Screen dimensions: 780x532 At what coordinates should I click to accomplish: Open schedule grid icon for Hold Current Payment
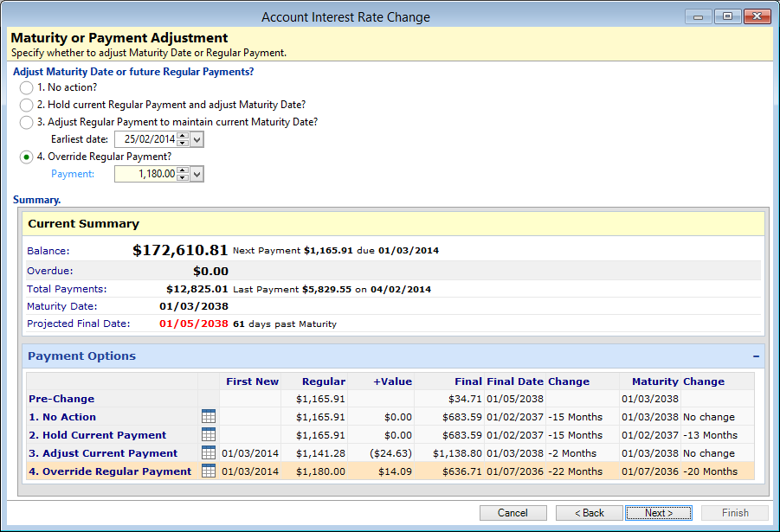tap(209, 434)
